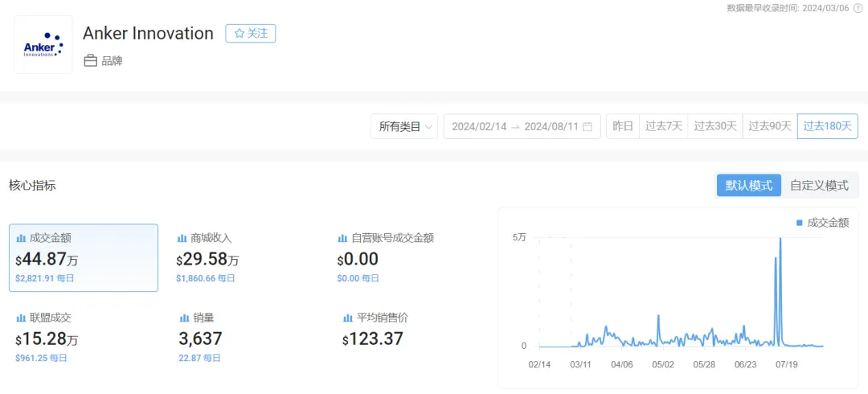This screenshot has height=394, width=868.
Task: Click the $961.25 每日 text
Action: [x=41, y=358]
